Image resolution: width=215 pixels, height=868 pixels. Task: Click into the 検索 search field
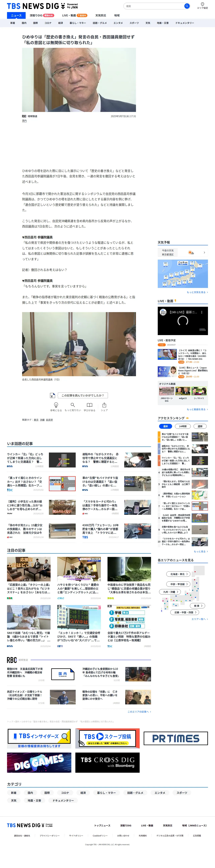pos(154,6)
